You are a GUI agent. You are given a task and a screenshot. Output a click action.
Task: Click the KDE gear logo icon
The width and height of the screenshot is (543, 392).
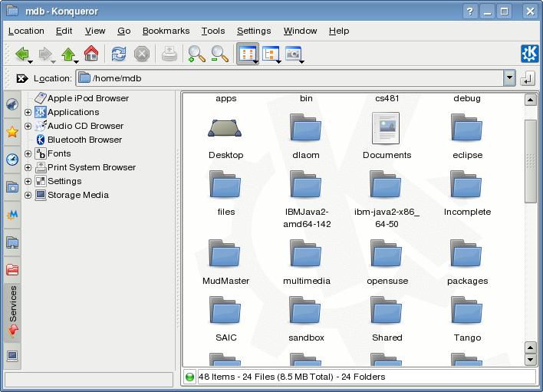(529, 54)
